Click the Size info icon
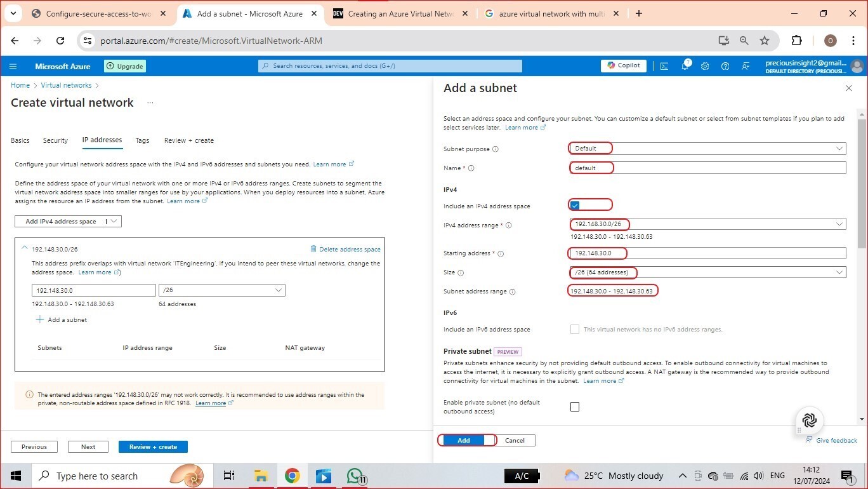The image size is (868, 489). pyautogui.click(x=461, y=273)
